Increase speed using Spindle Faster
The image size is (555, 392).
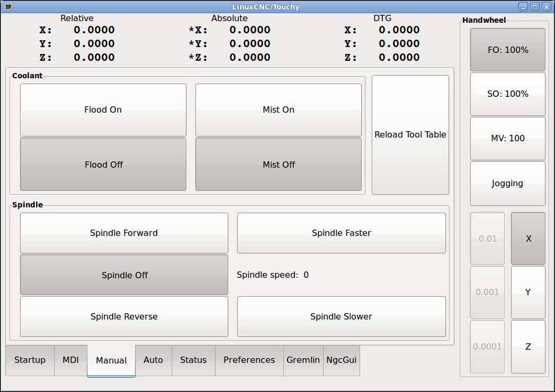pos(341,233)
